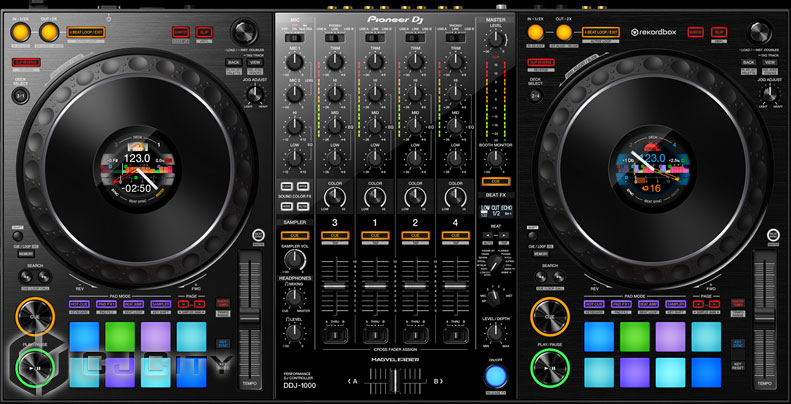Screen dimensions: 791x404
Task: Hit the right deck CUE button
Action: pos(549,317)
